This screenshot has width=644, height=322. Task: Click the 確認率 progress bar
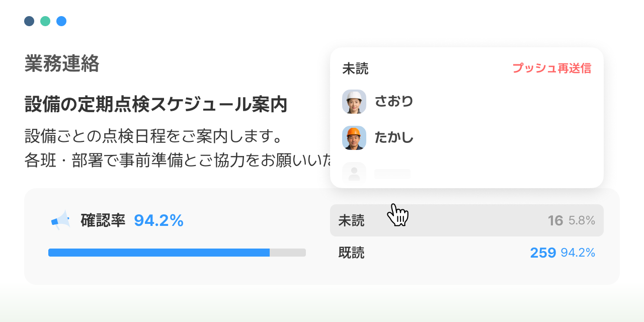(x=177, y=253)
